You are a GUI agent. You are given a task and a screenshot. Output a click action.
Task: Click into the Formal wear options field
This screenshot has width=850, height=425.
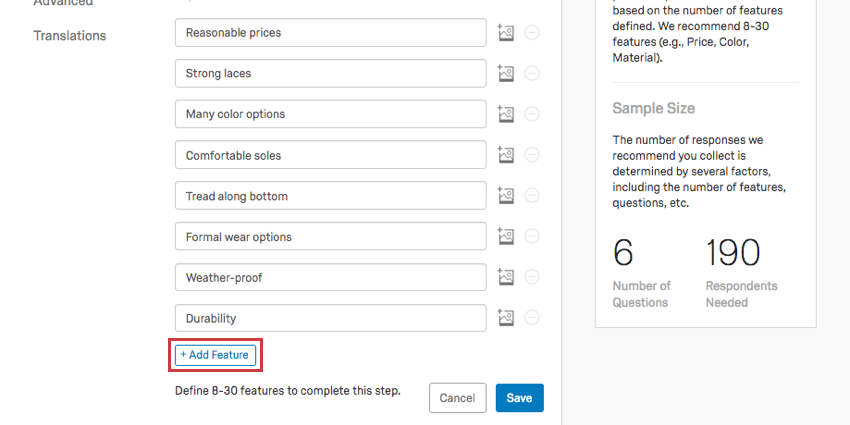click(x=330, y=237)
